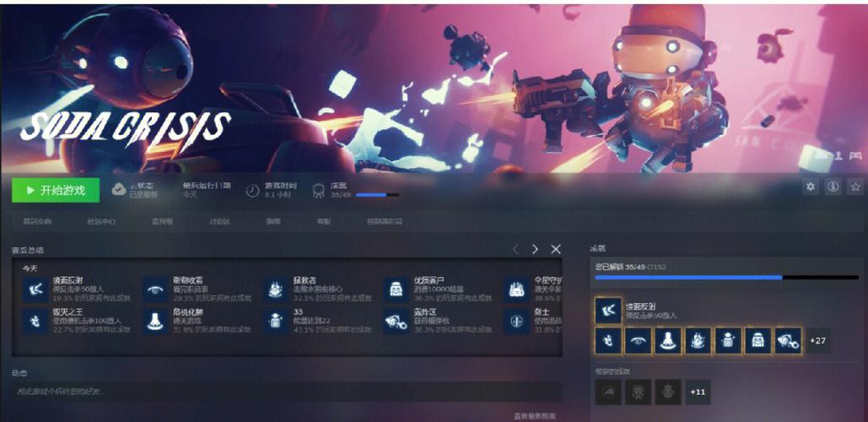Close the post-game summary panel

(x=556, y=250)
